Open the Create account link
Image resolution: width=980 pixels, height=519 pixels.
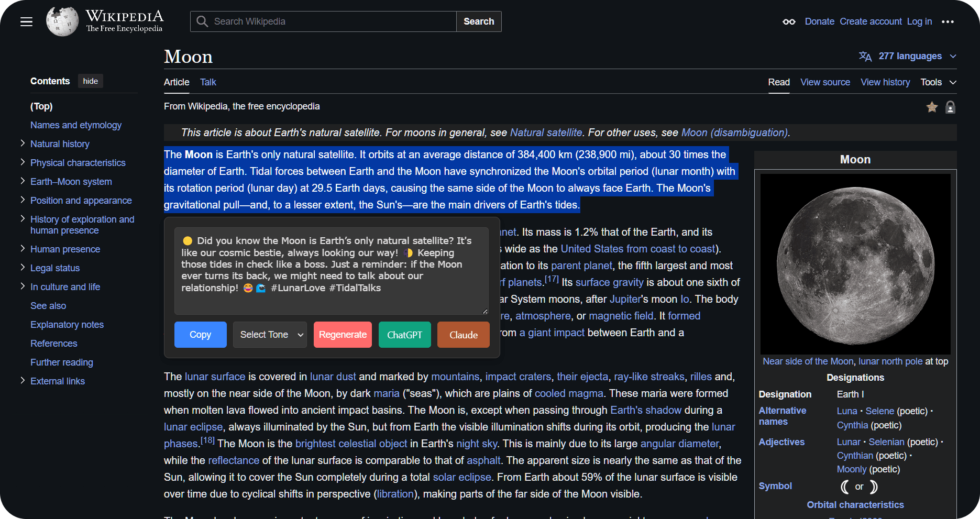pyautogui.click(x=871, y=21)
